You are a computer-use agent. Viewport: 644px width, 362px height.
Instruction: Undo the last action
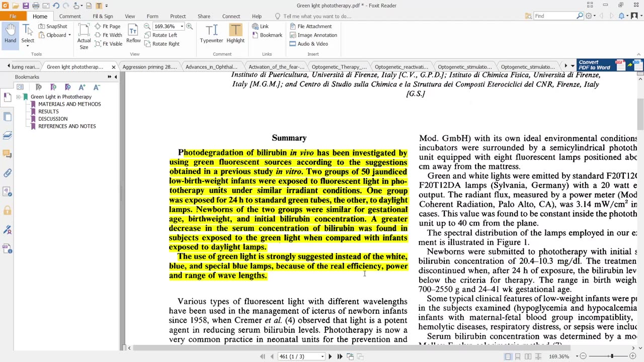pyautogui.click(x=55, y=6)
